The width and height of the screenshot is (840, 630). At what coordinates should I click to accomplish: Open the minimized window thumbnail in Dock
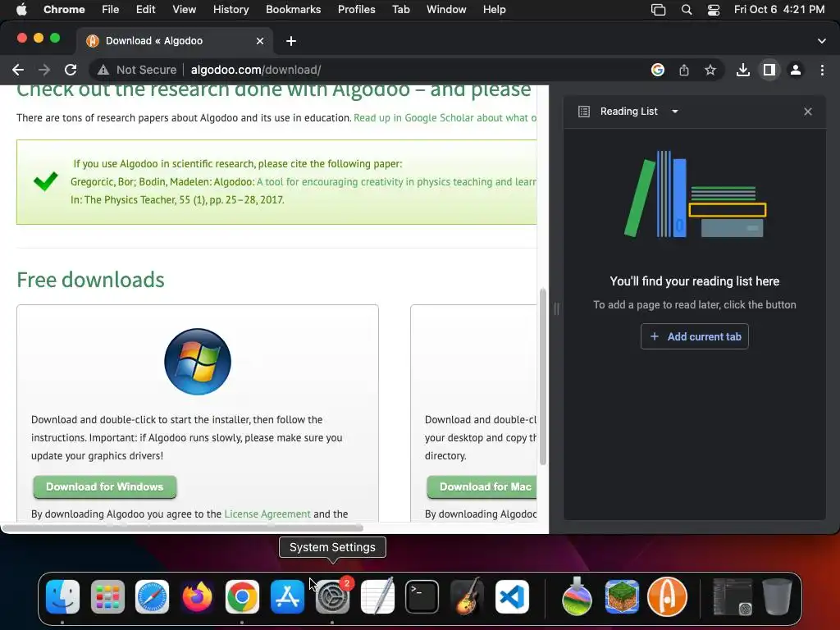pyautogui.click(x=733, y=596)
